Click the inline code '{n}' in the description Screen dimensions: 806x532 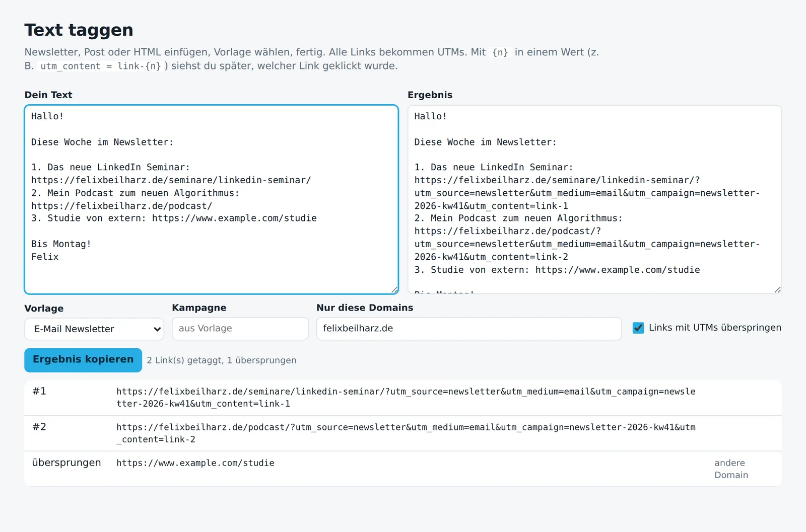pos(500,52)
